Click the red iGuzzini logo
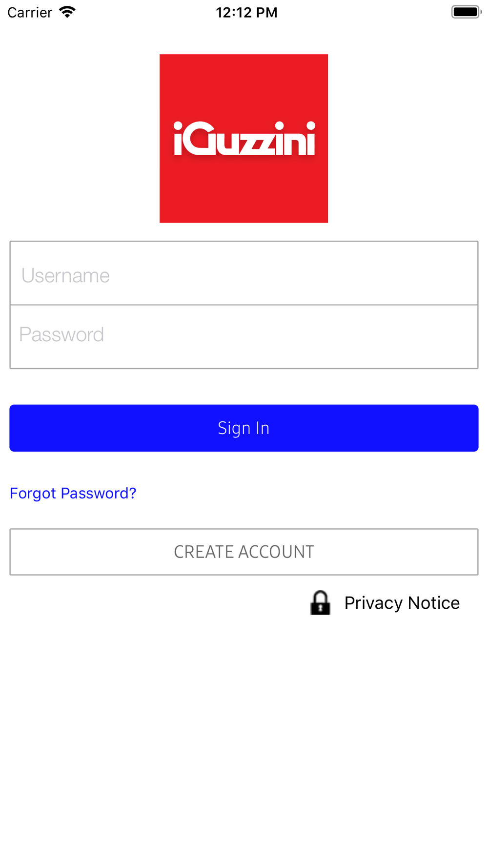Screen dimensions: 488x868 point(244,139)
